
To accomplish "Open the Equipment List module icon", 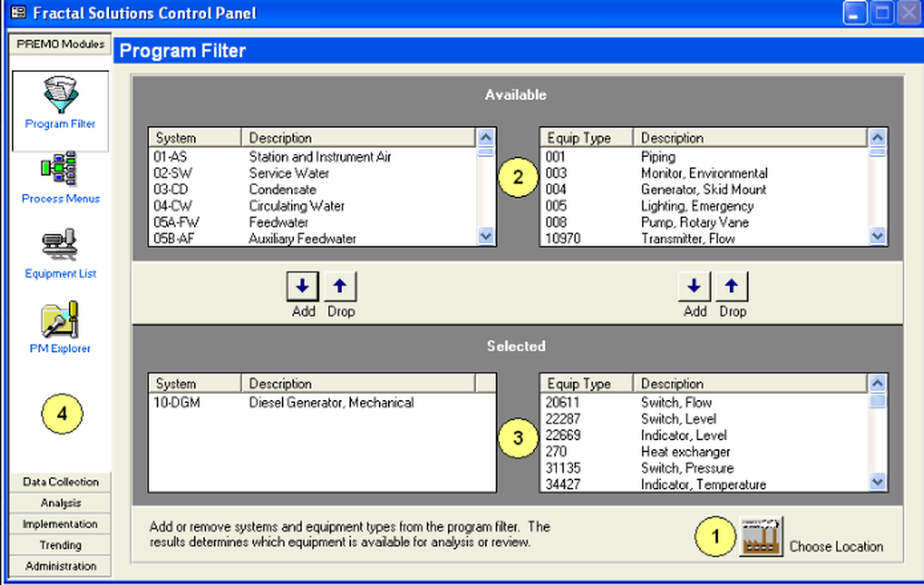I will (59, 244).
